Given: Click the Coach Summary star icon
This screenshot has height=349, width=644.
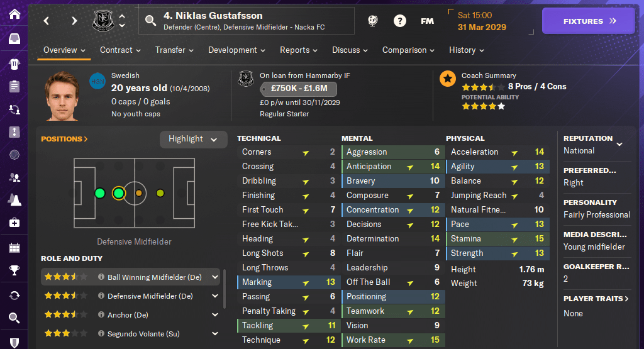Looking at the screenshot, I should point(448,79).
